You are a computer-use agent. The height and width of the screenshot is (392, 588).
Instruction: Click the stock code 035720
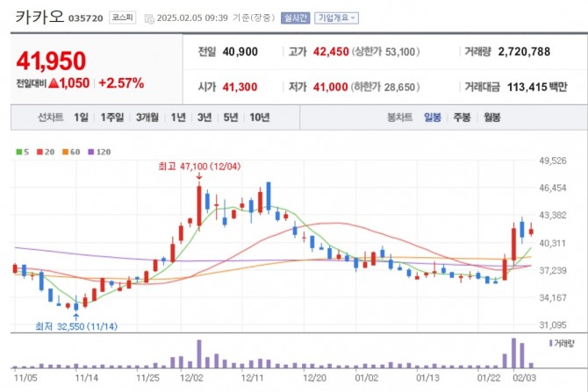coord(85,18)
